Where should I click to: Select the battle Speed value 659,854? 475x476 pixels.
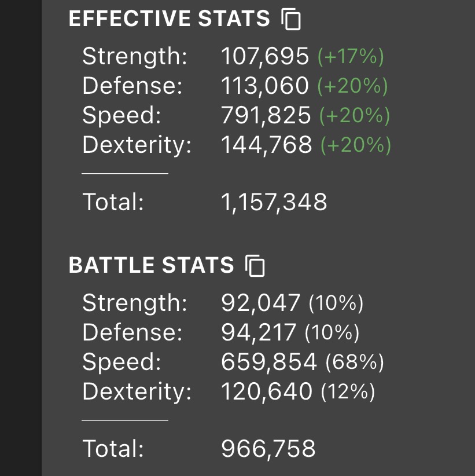[x=269, y=362]
